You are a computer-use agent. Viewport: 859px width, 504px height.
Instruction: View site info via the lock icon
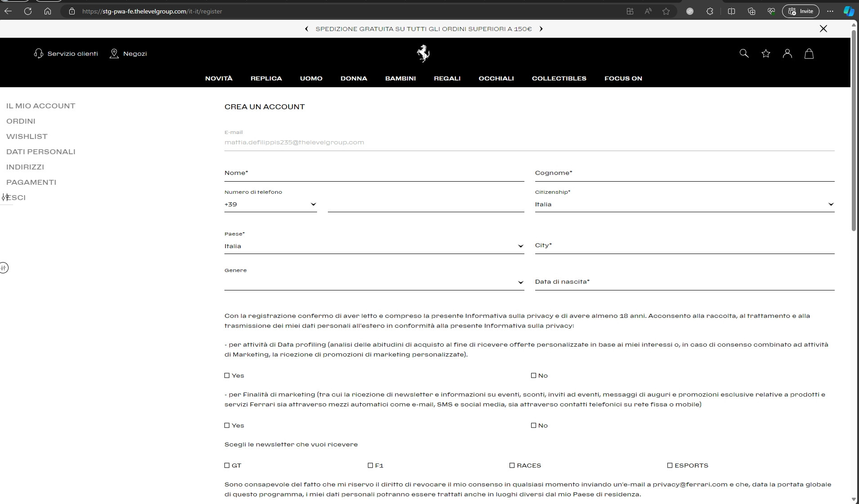click(72, 11)
